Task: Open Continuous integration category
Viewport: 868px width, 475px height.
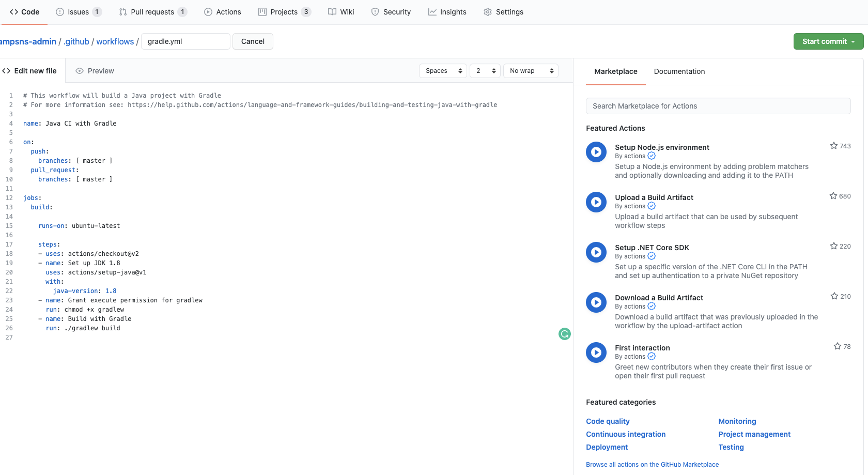Action: click(x=626, y=434)
